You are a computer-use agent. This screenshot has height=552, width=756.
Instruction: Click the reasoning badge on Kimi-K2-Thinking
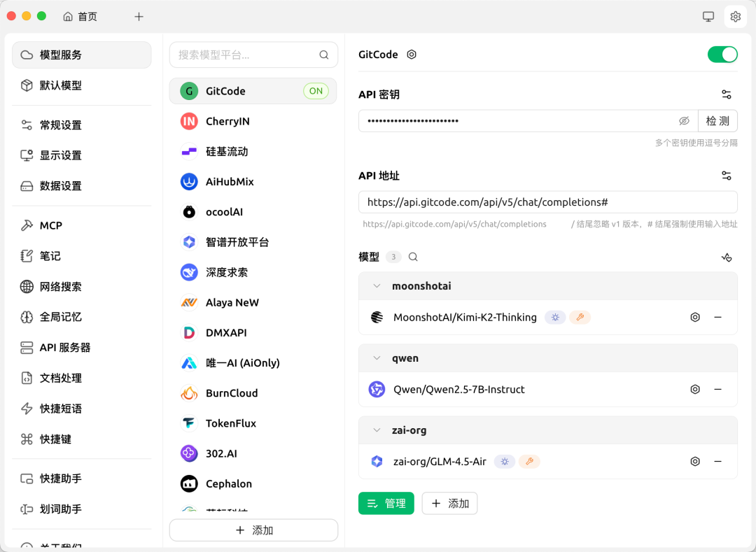tap(555, 317)
